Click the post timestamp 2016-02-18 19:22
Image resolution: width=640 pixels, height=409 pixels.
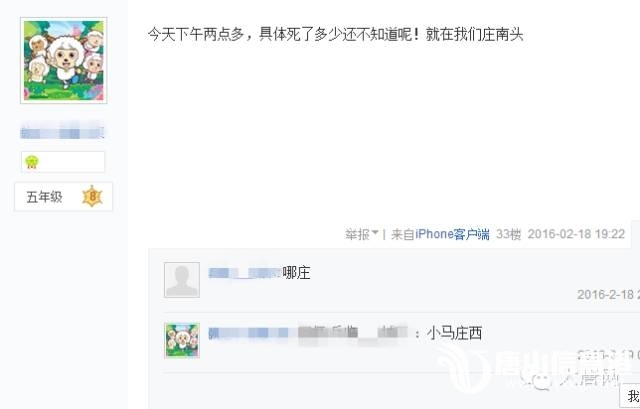pos(576,234)
